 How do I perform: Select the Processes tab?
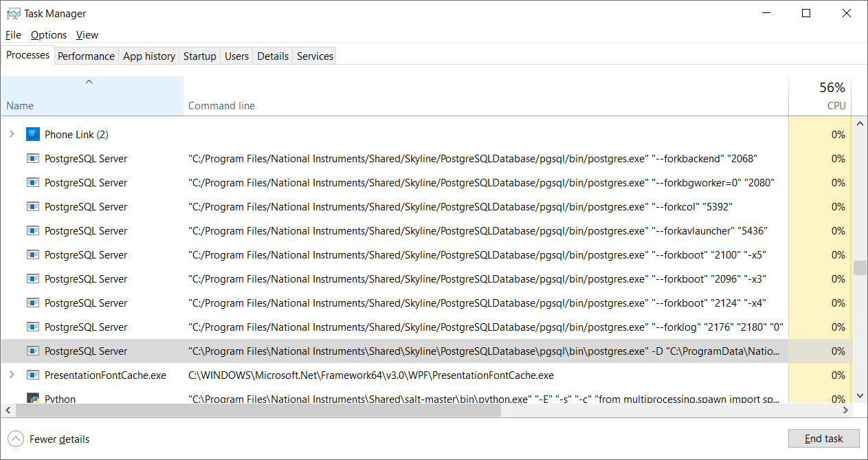click(x=28, y=55)
